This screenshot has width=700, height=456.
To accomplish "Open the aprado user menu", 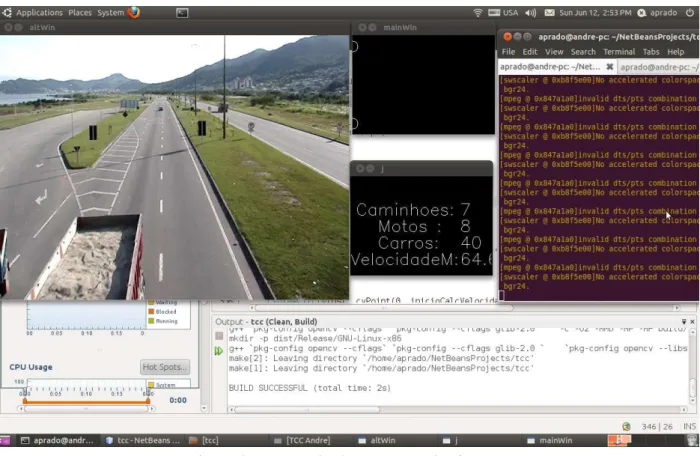I will 657,13.
